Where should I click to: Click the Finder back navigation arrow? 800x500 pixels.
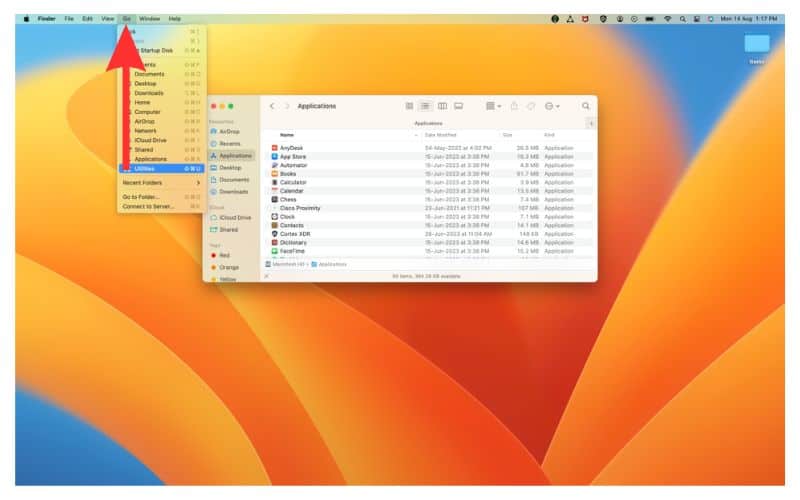(272, 106)
